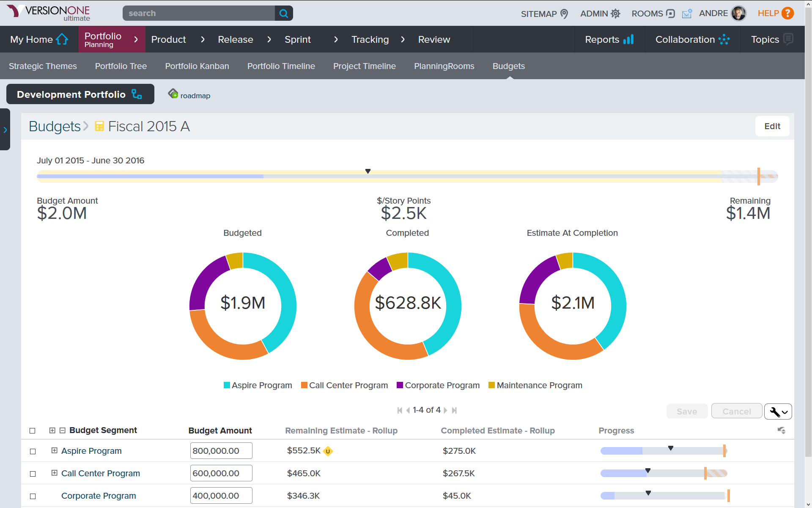812x508 pixels.
Task: Check the Aspire Program row checkbox
Action: click(33, 451)
